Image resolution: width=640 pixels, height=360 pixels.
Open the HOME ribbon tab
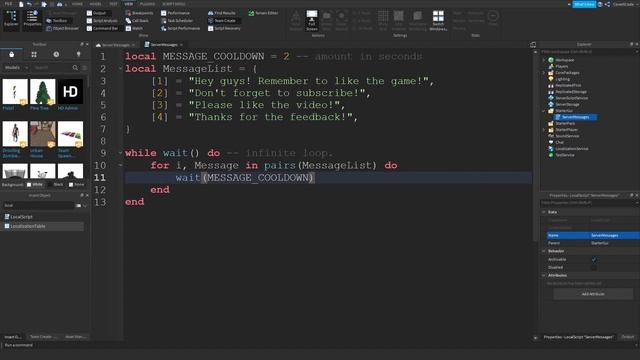(77, 4)
